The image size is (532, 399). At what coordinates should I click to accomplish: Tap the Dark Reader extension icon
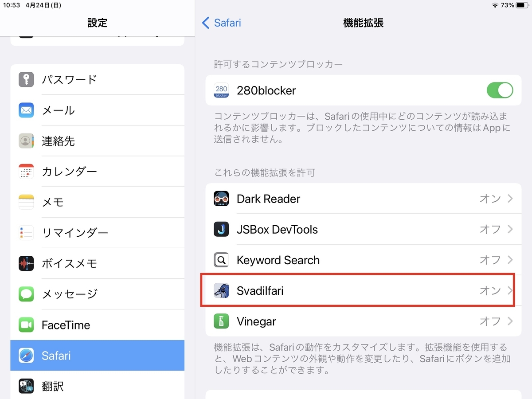(x=221, y=199)
